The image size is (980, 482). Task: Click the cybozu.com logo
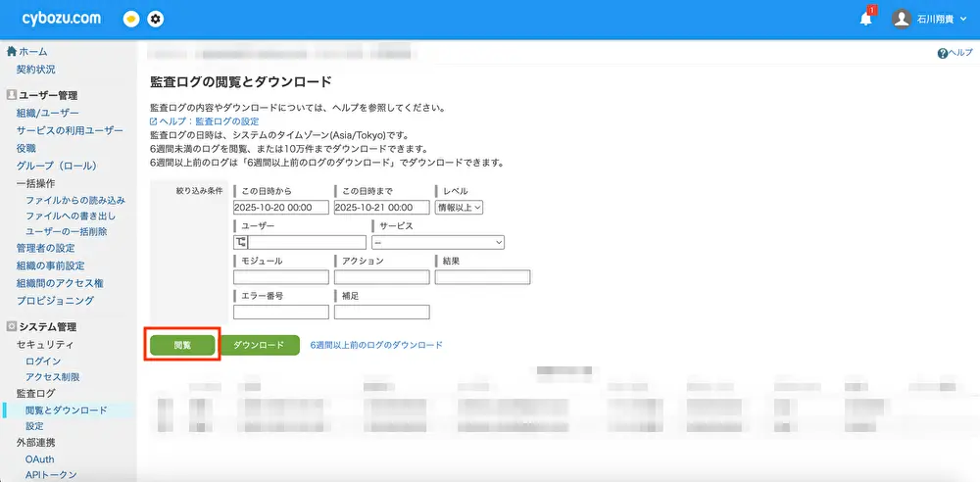(x=61, y=19)
